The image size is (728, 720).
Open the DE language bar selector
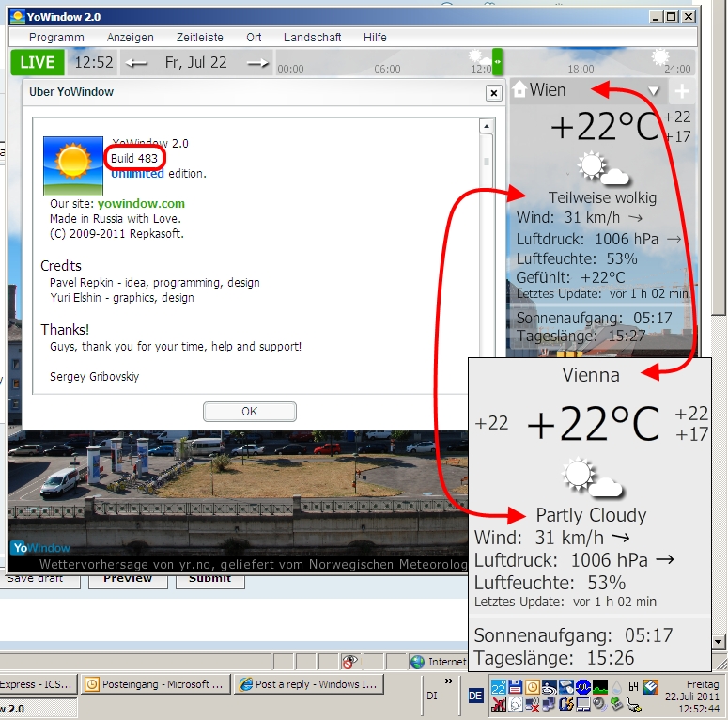[476, 696]
